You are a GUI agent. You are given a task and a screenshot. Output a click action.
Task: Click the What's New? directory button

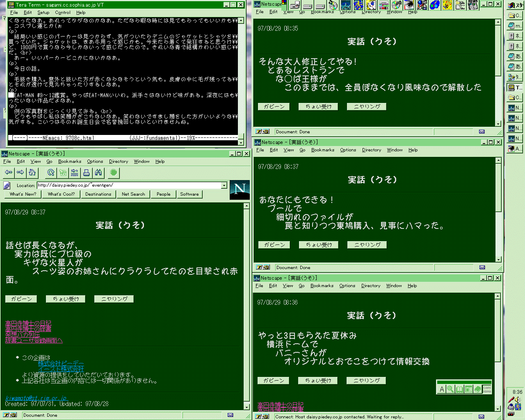(23, 194)
